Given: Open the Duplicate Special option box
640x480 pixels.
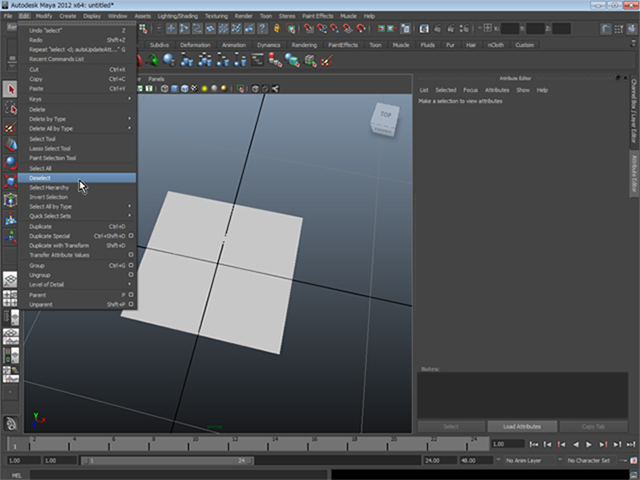Looking at the screenshot, I should click(131, 236).
